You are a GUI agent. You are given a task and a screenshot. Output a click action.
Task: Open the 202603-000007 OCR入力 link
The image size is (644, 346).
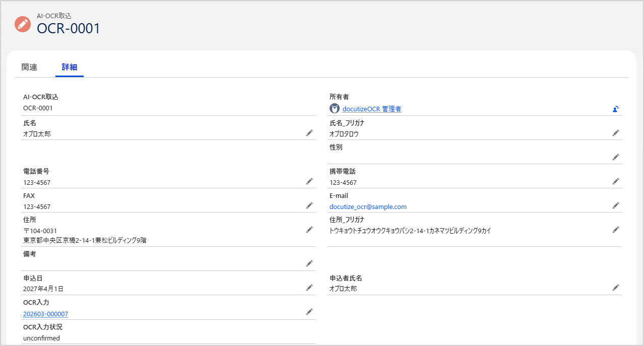click(x=45, y=314)
